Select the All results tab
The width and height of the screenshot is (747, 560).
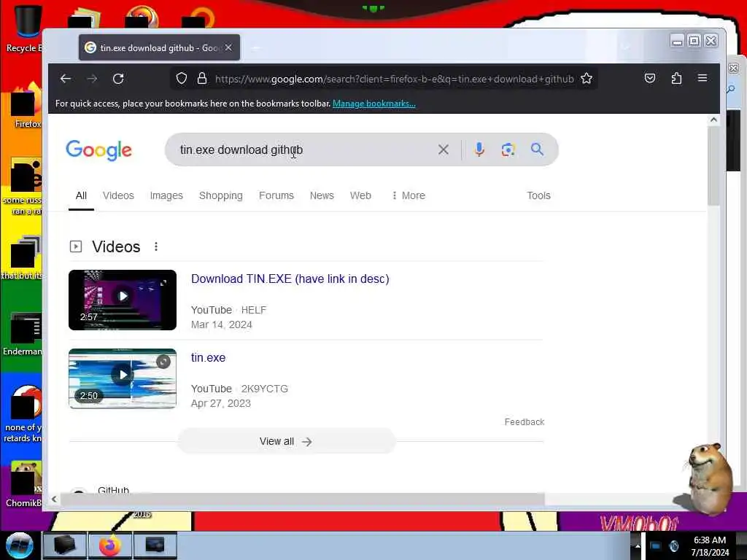81,195
